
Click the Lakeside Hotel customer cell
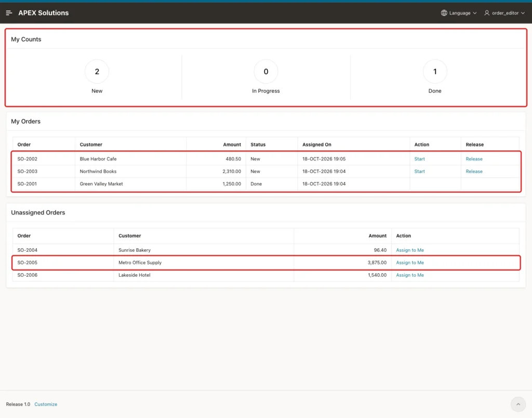coord(135,275)
